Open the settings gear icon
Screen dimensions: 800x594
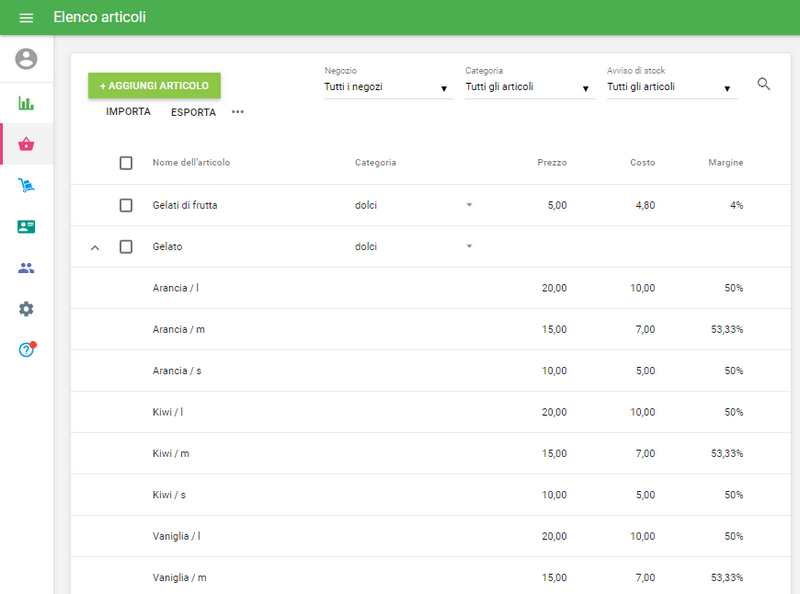26,309
